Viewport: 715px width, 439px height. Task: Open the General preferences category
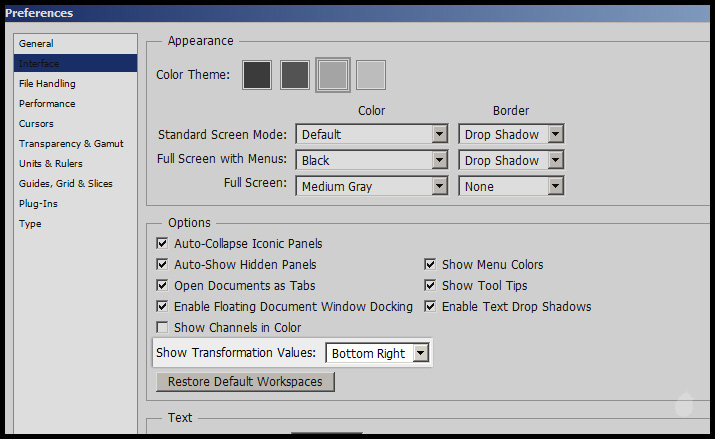36,44
